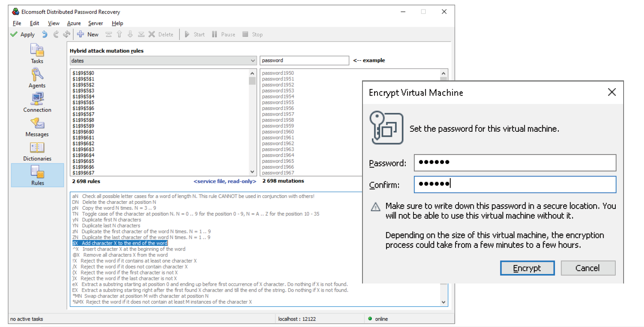Open the Azure menu
Viewport: 644px width, 327px height.
coord(74,23)
